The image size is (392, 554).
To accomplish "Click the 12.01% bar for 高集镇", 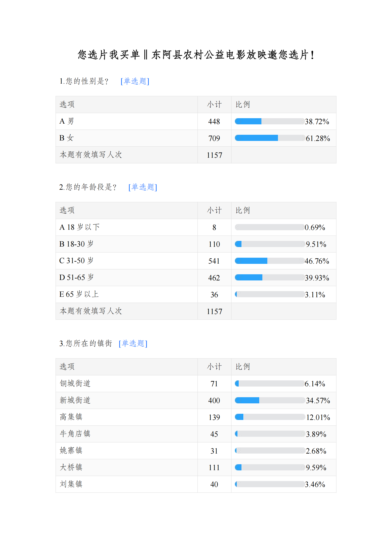I will click(x=269, y=417).
